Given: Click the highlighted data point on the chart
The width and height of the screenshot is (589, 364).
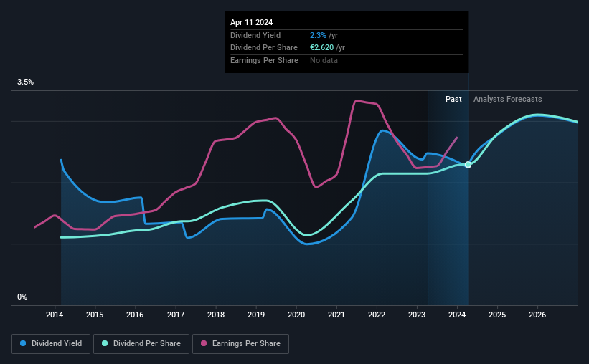Looking at the screenshot, I should point(468,165).
